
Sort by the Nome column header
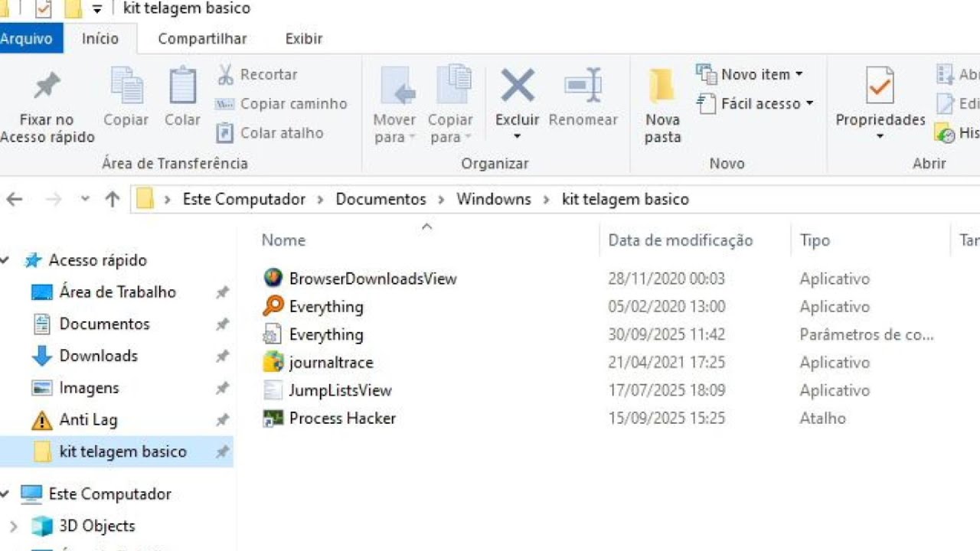283,240
